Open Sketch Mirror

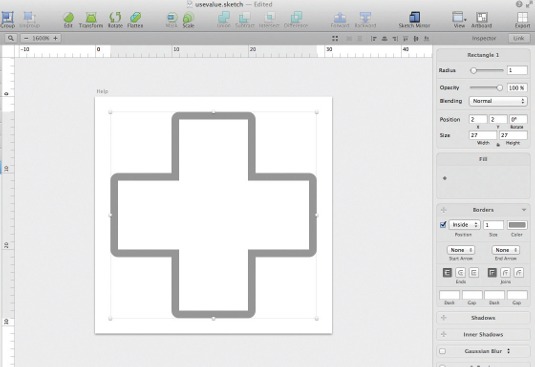[414, 18]
